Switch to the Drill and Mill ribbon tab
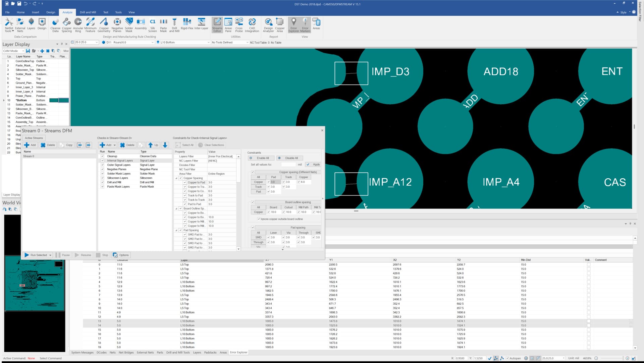 tap(88, 12)
